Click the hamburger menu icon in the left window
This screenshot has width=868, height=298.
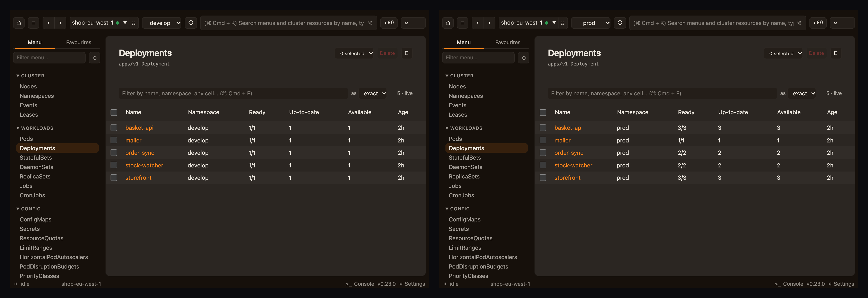pos(33,23)
